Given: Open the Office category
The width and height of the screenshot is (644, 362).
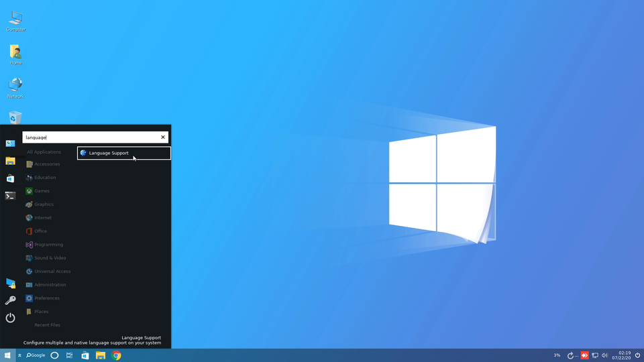Looking at the screenshot, I should (36, 231).
